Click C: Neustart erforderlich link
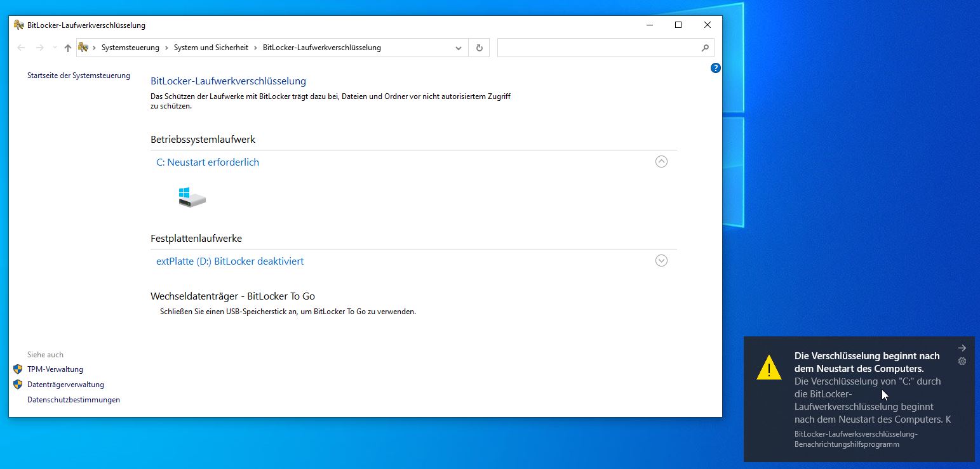The height and width of the screenshot is (469, 980). 208,162
